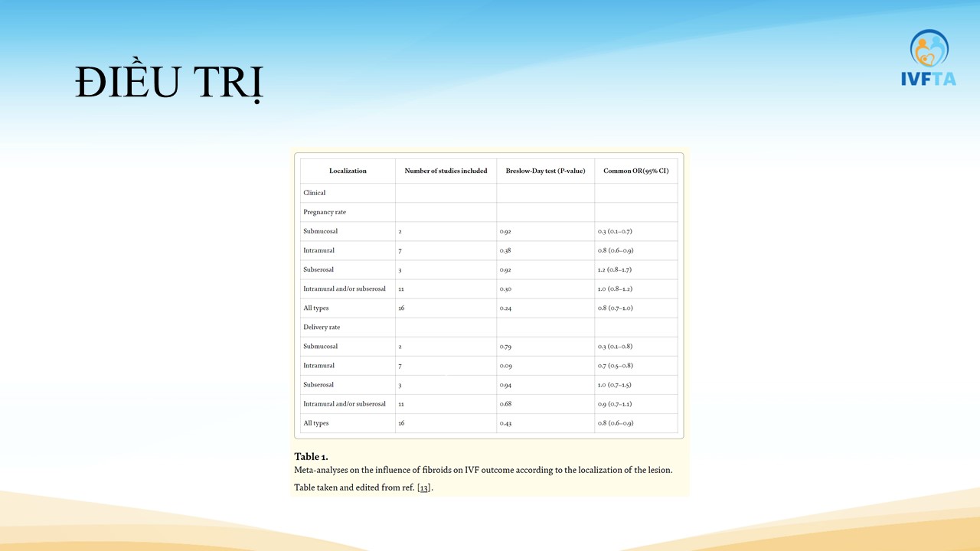This screenshot has height=551, width=980.
Task: Select the Clinical row label
Action: coord(315,193)
